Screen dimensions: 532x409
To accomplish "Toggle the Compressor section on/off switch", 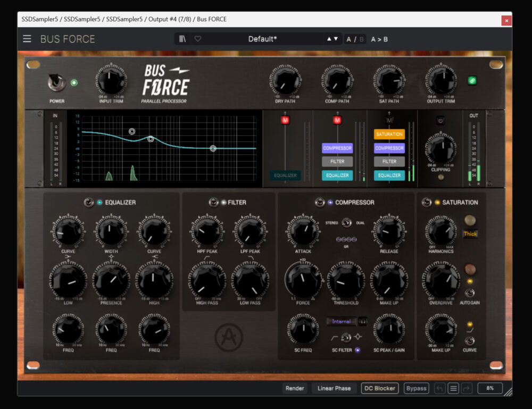I will 320,203.
